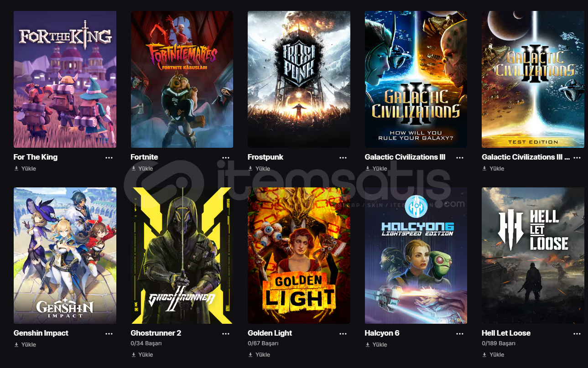Screen dimensions: 588x368
Task: Open the three-dot menu for For The King
Action: (109, 157)
